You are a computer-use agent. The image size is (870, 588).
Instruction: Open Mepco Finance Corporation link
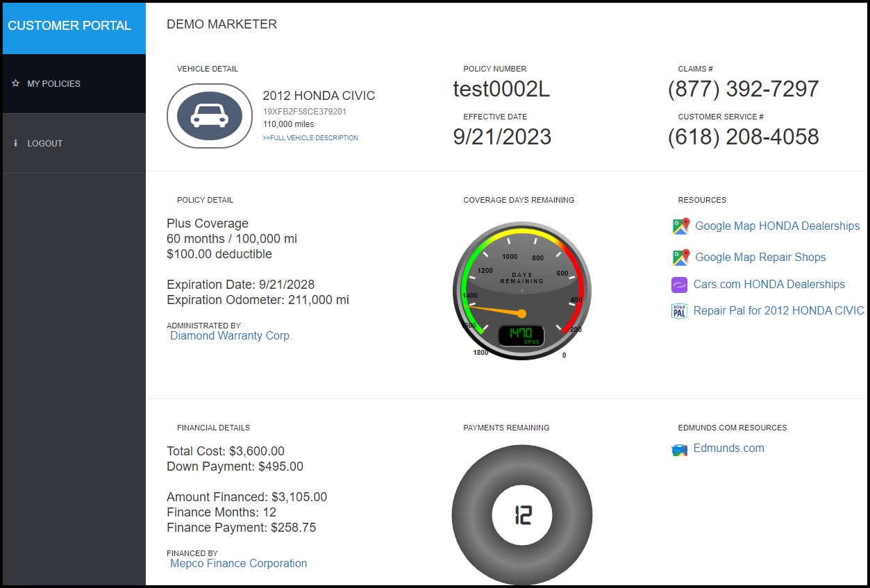coord(238,563)
